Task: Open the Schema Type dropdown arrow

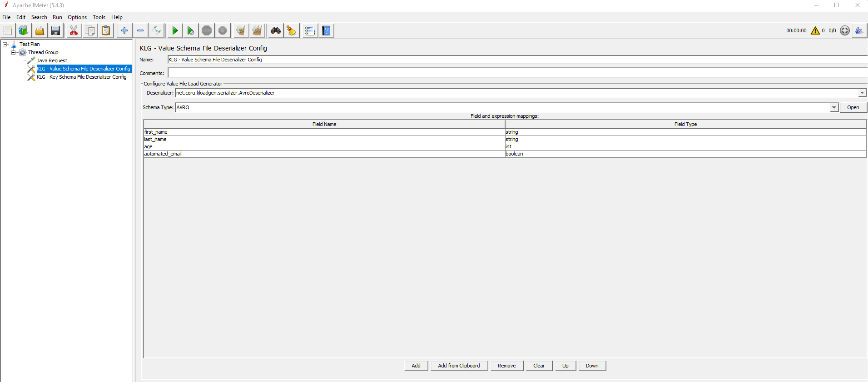Action: point(834,107)
